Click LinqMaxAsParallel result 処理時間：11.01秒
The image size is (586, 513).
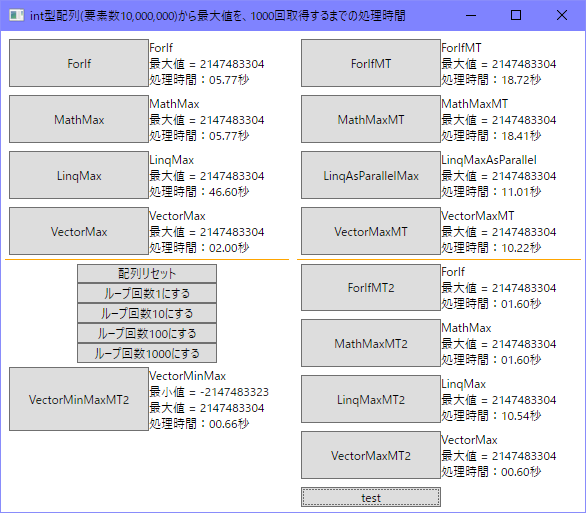(x=491, y=192)
